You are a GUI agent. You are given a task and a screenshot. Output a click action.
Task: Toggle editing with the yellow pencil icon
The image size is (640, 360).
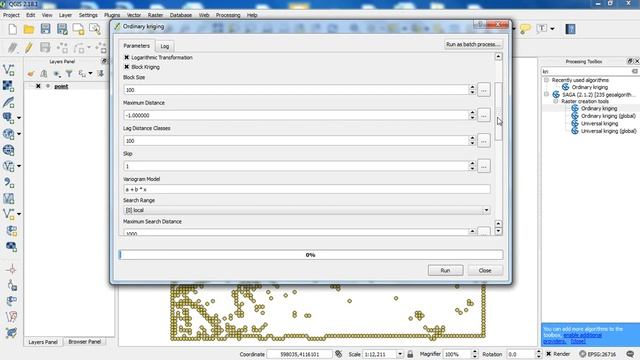click(29, 48)
